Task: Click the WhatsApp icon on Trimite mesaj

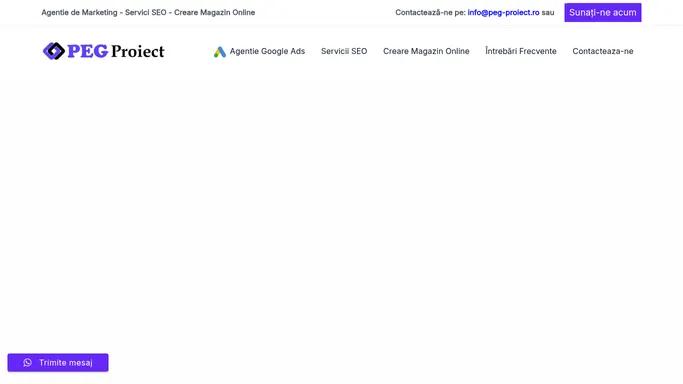Action: click(27, 362)
